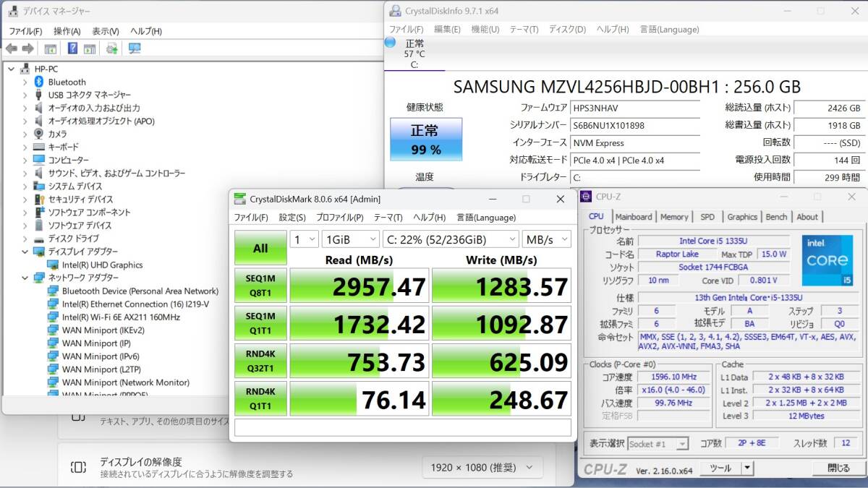The height and width of the screenshot is (488, 868).
Task: Click the serial number field S6B6NU1X101898
Action: 635,125
